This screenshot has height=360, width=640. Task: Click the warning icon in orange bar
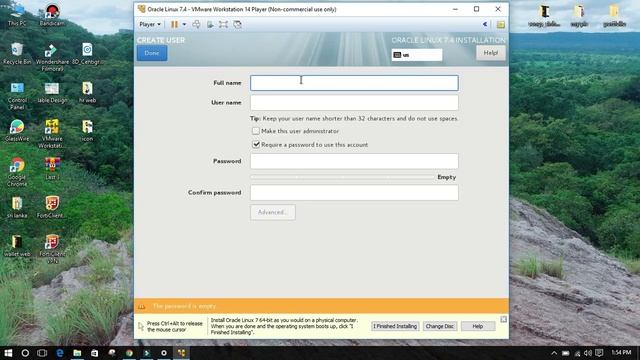click(142, 306)
